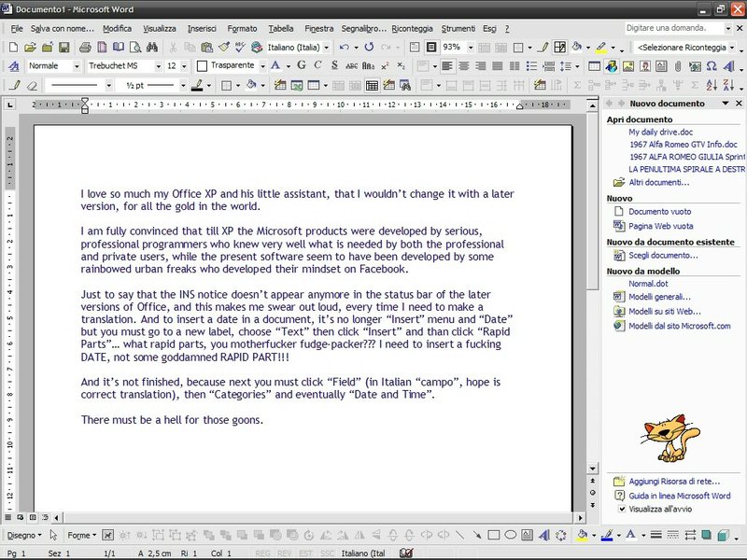Open Print Preview magnifier page icon

pyautogui.click(x=135, y=48)
